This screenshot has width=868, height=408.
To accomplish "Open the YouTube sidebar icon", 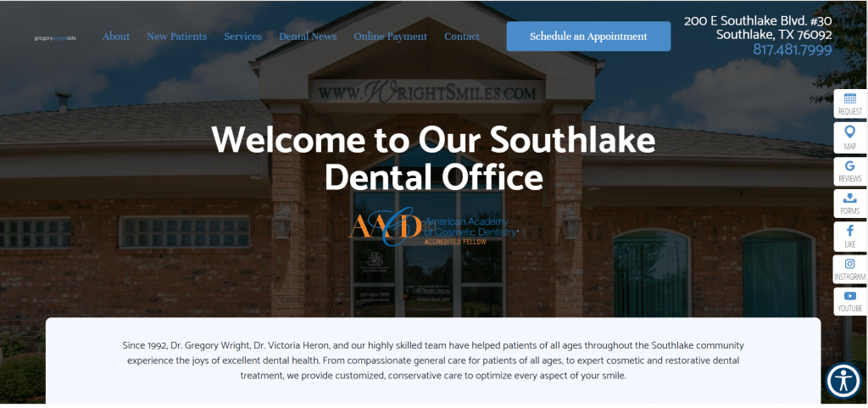I will (x=849, y=301).
